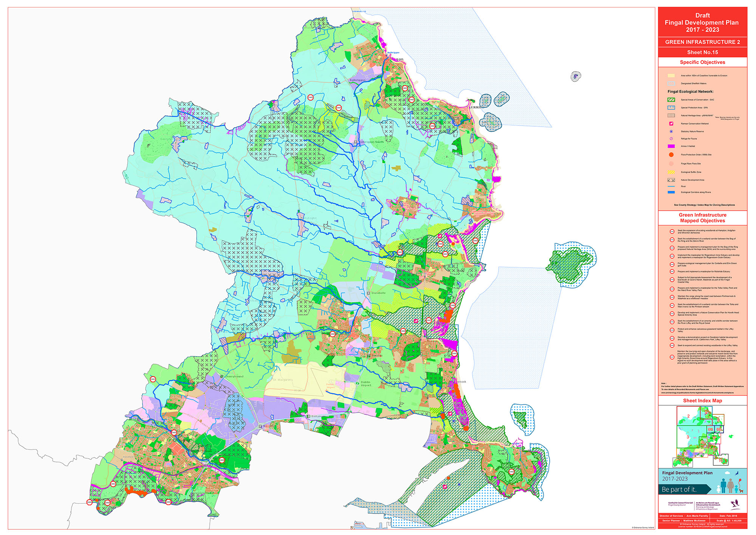Click the 'Be part of it.' banner
The width and height of the screenshot is (756, 535).
(x=679, y=489)
